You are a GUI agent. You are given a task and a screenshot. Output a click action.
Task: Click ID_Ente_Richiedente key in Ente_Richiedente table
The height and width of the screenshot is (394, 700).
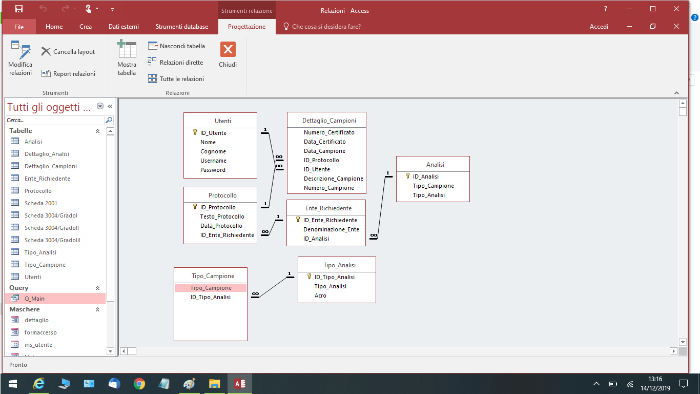click(330, 220)
